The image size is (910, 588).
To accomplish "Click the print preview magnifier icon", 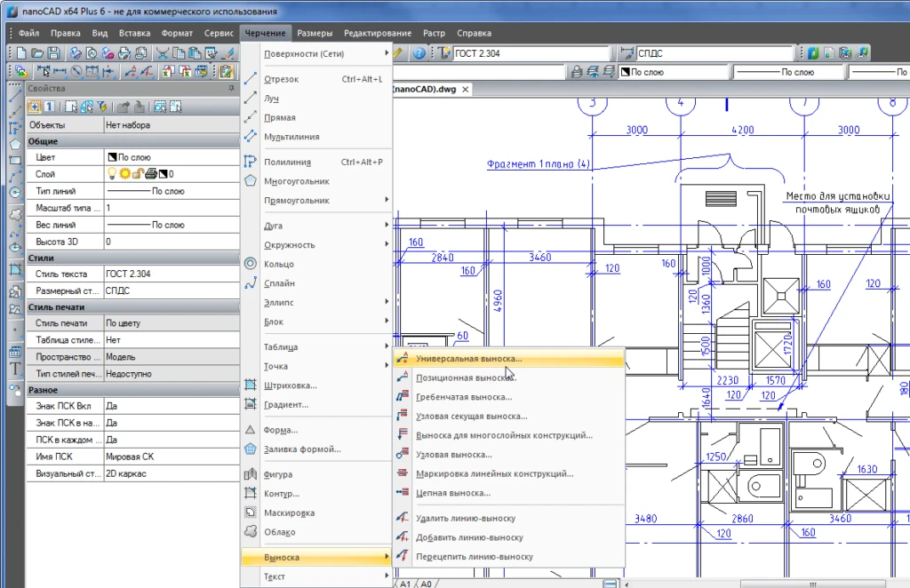I will (x=92, y=53).
